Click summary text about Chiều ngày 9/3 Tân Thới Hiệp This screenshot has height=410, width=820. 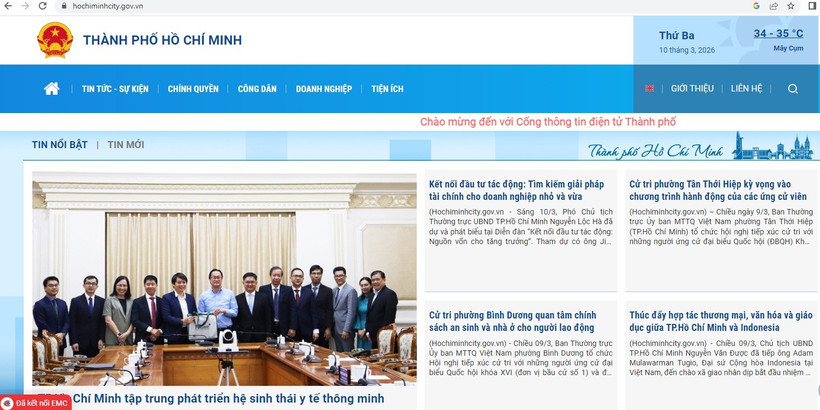tap(721, 226)
